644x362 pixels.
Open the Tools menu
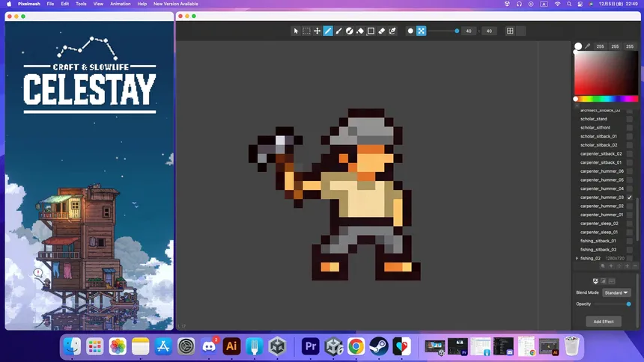(81, 4)
